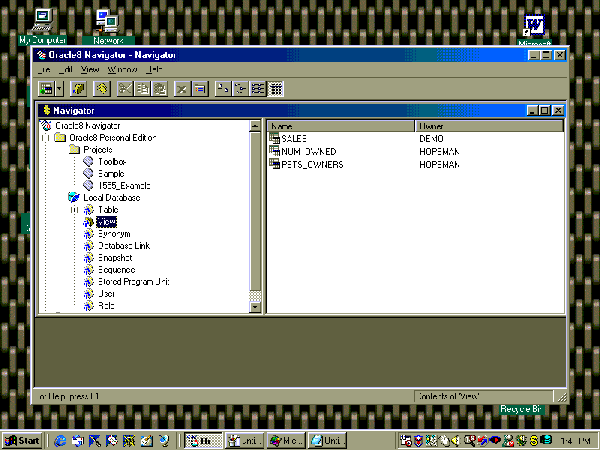Select the Sequence tree item
This screenshot has height=450, width=600.
coord(117,270)
